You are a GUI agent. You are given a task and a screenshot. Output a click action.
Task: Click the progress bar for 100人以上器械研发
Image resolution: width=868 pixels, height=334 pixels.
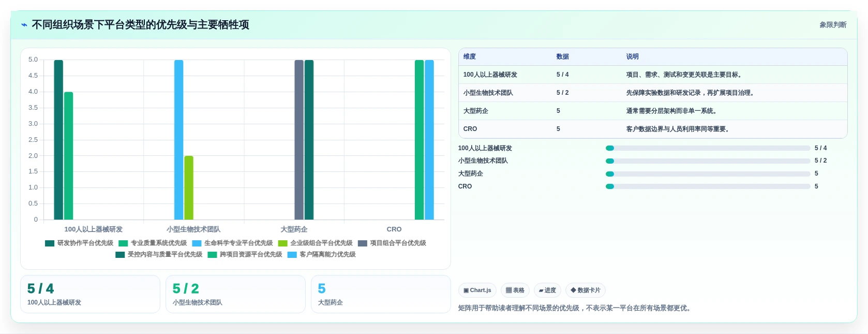[x=708, y=148]
